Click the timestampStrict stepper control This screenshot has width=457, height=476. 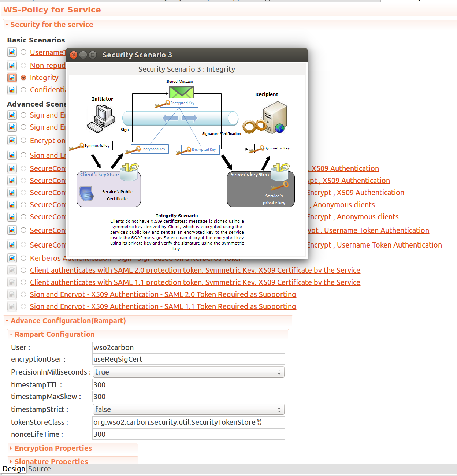(280, 409)
